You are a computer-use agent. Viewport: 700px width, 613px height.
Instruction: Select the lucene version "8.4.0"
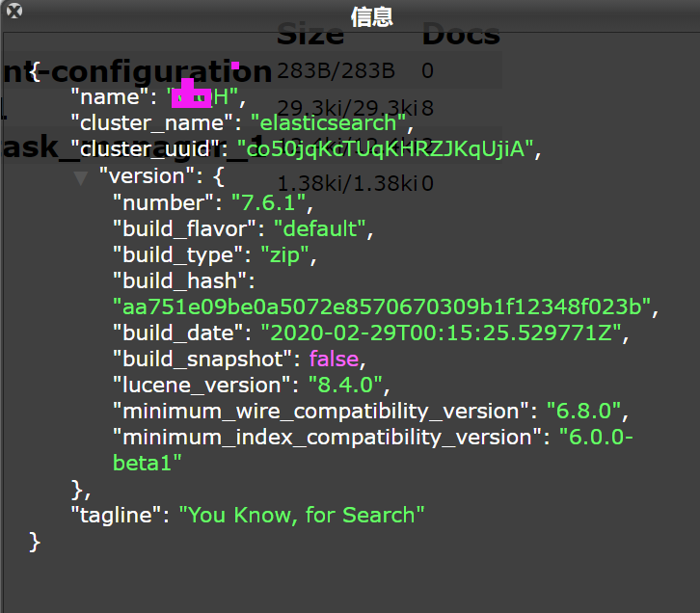345,385
